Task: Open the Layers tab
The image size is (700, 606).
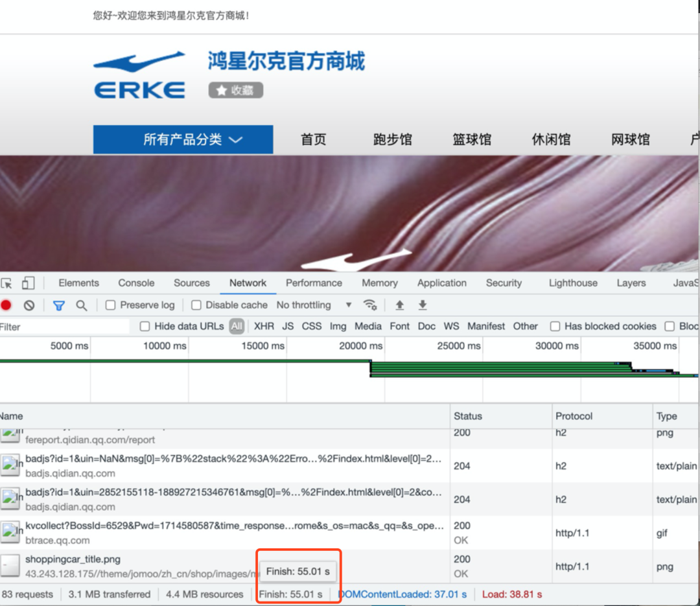Action: click(631, 283)
